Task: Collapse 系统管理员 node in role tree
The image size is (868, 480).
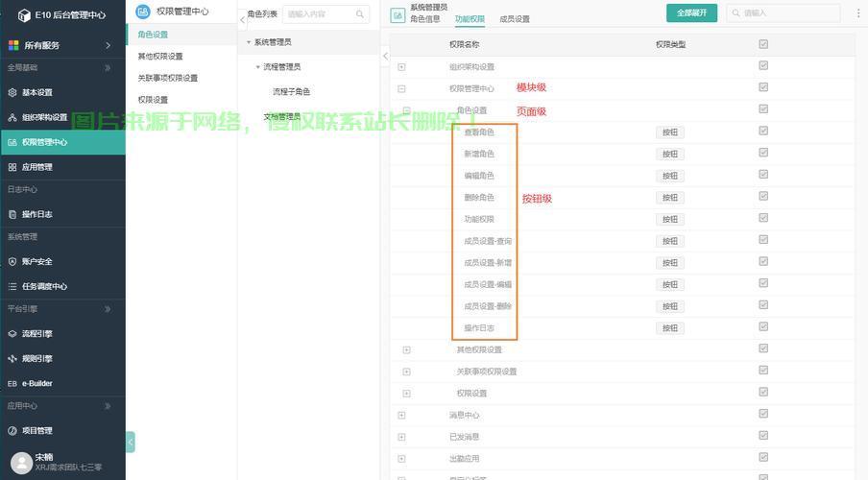Action: point(249,42)
